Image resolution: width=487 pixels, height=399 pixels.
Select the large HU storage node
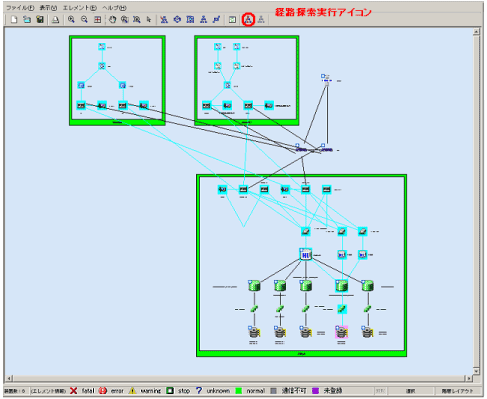(x=306, y=255)
